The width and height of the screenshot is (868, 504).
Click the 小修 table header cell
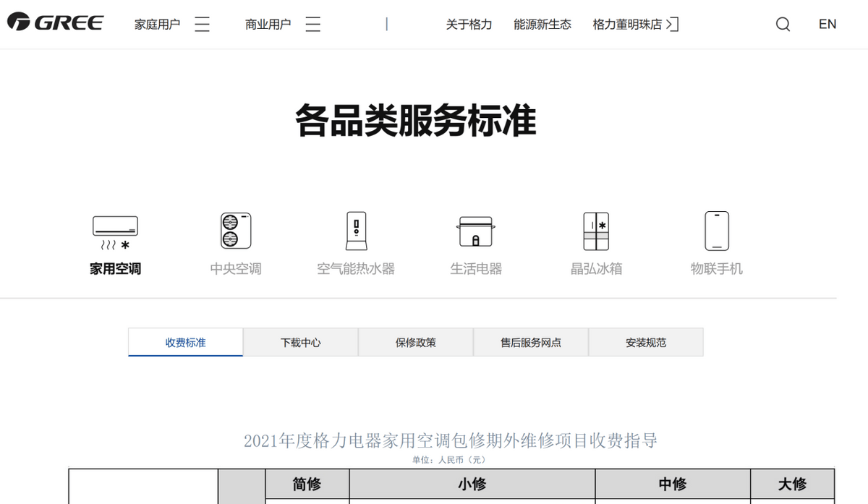(472, 484)
